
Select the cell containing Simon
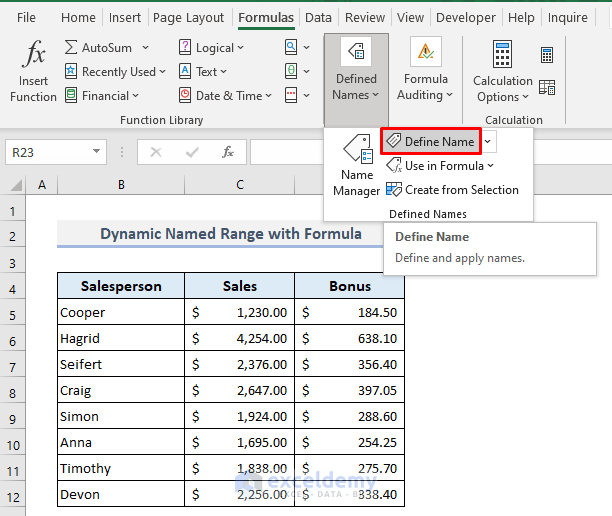coord(121,416)
